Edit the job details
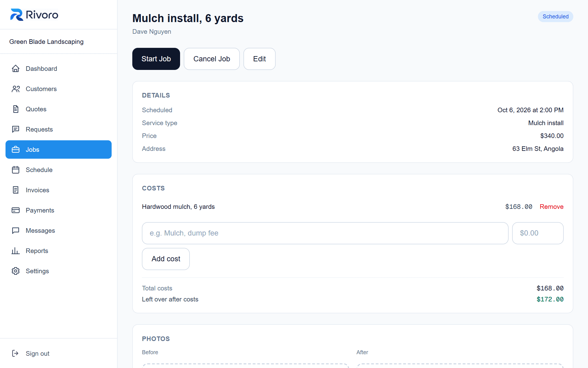This screenshot has width=588, height=368. (x=259, y=59)
